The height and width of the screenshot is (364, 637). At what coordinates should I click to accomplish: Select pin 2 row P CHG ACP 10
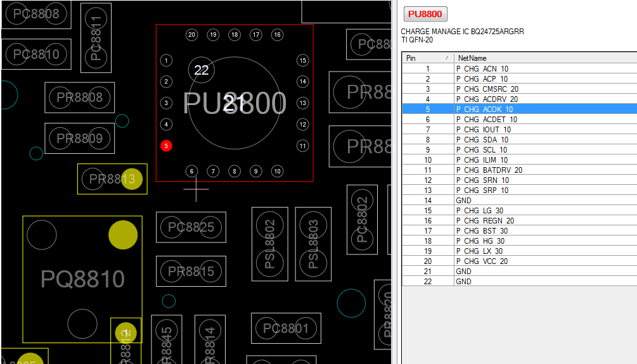[520, 78]
